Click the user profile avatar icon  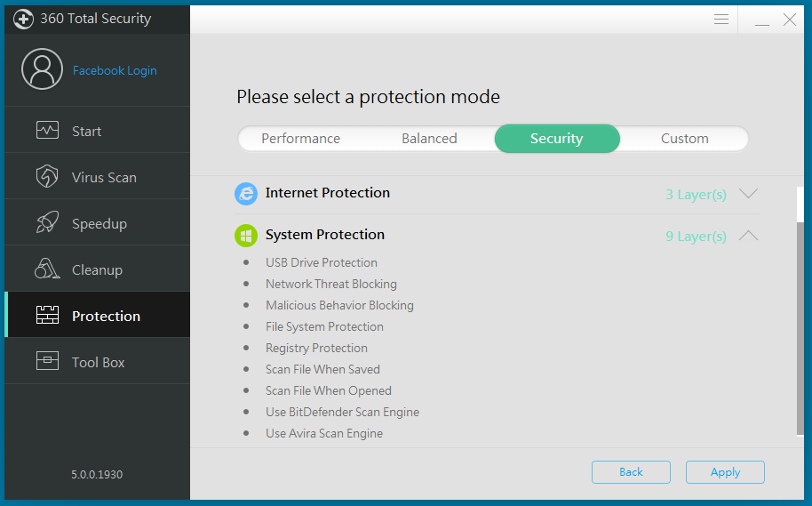42,70
